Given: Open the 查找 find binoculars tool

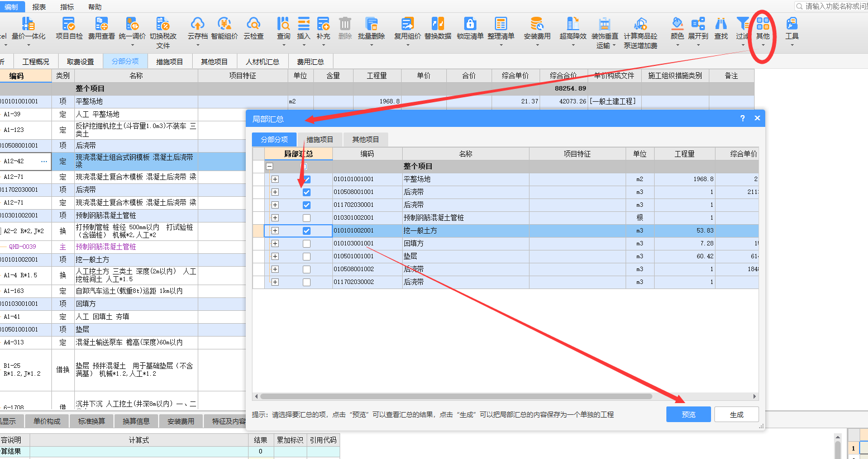Looking at the screenshot, I should tap(721, 28).
